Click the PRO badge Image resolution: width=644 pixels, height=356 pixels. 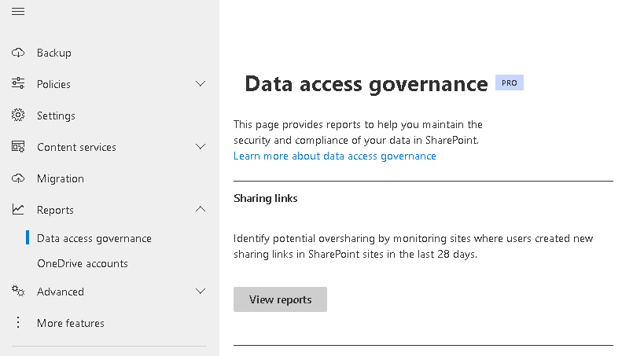coord(510,83)
